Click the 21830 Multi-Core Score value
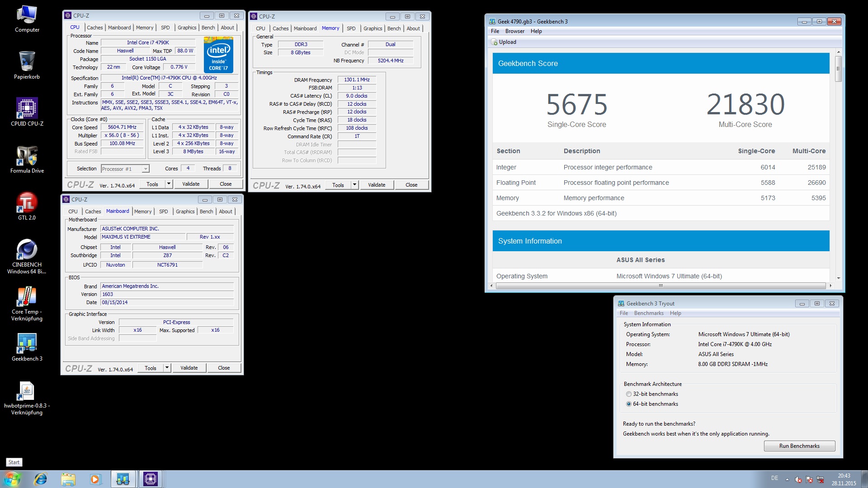This screenshot has width=868, height=488. tap(745, 105)
